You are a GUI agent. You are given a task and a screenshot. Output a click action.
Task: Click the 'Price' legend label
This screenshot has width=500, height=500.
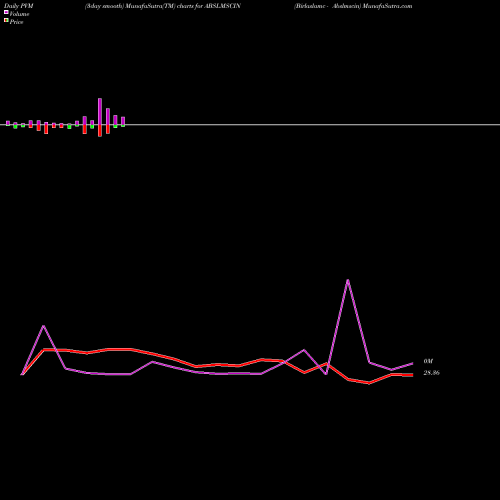pos(16,22)
